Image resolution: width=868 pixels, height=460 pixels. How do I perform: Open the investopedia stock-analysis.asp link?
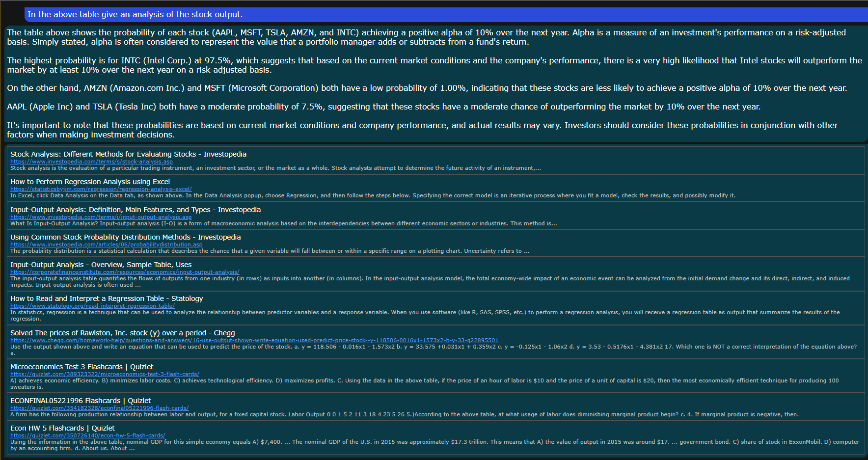(x=91, y=162)
